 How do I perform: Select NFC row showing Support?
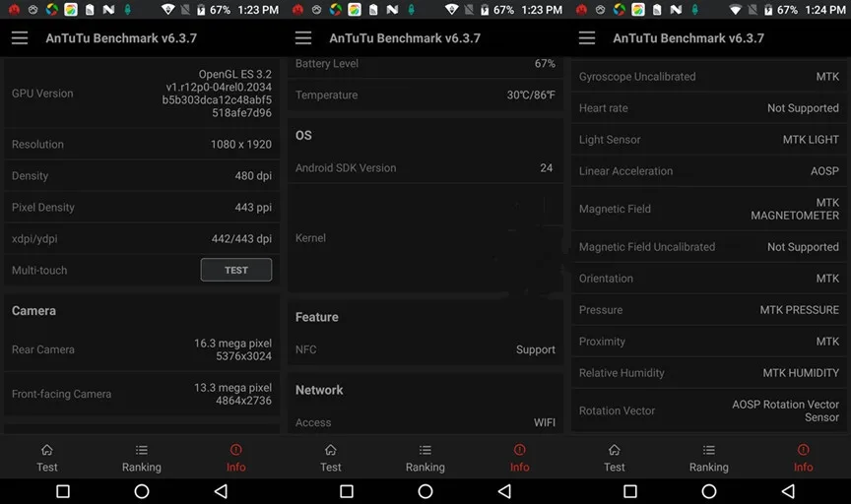click(x=425, y=349)
